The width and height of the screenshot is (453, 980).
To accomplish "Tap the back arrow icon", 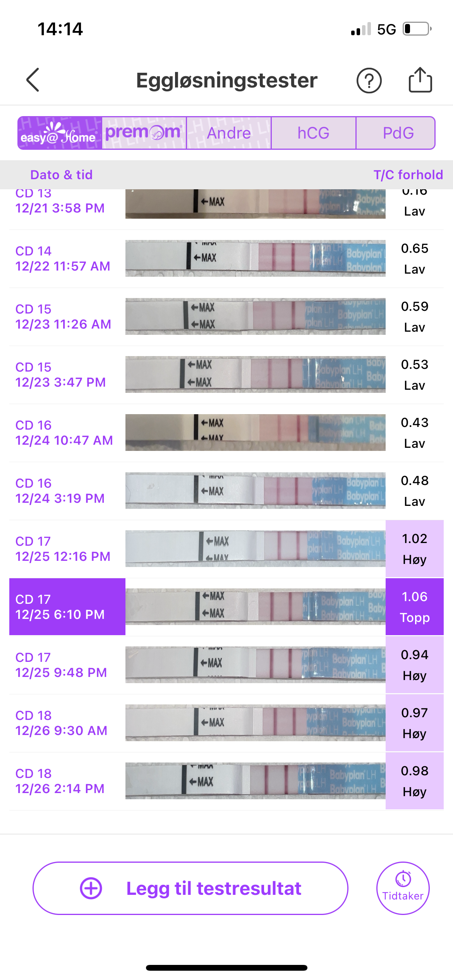I will [33, 80].
